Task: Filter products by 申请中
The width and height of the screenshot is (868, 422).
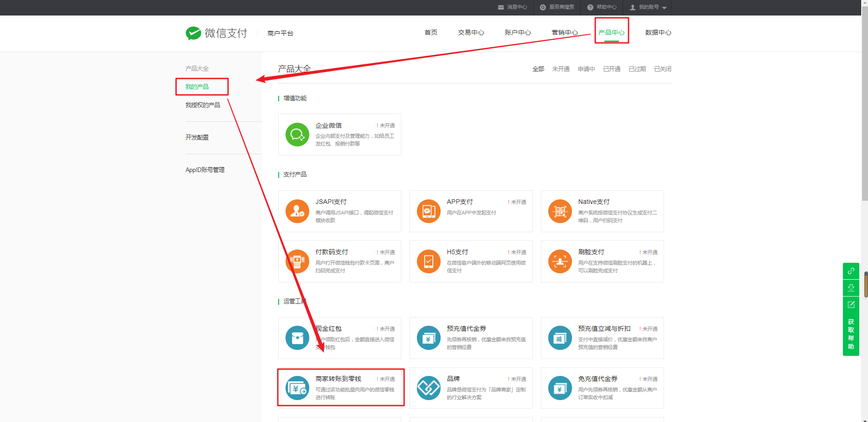Action: [x=586, y=69]
